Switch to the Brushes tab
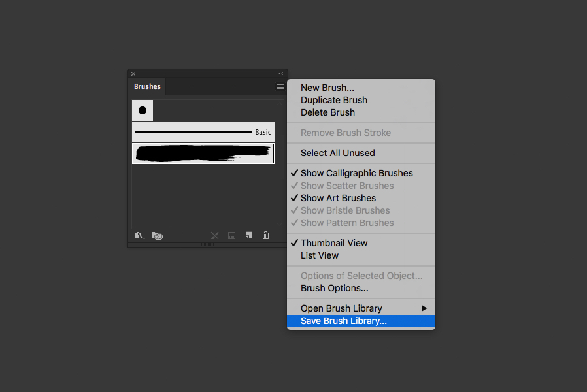This screenshot has height=392, width=587. click(146, 86)
